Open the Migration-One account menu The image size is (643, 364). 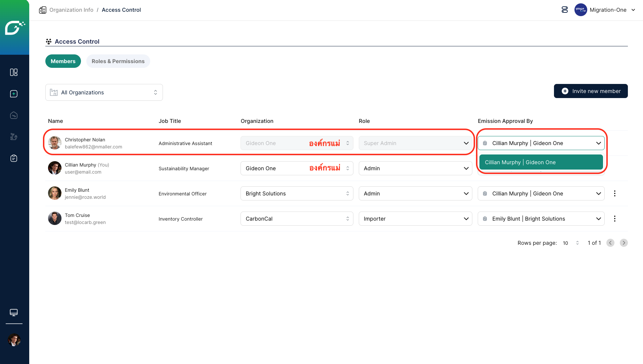(605, 10)
